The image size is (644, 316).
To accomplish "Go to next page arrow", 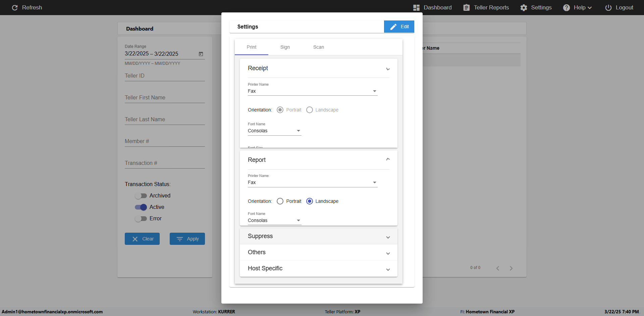I will tap(511, 268).
